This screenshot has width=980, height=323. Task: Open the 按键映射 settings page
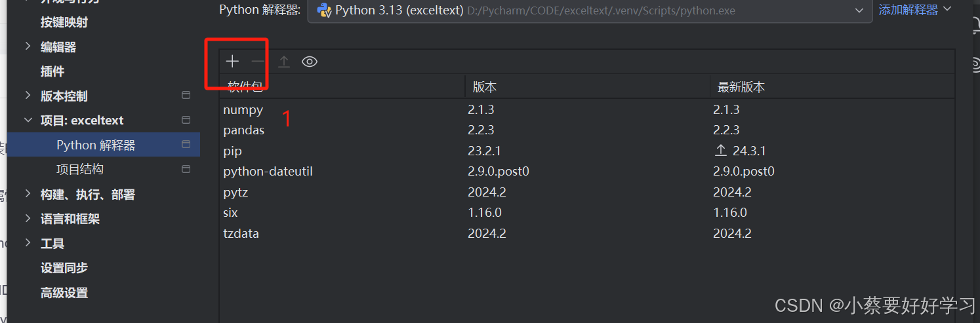point(64,22)
